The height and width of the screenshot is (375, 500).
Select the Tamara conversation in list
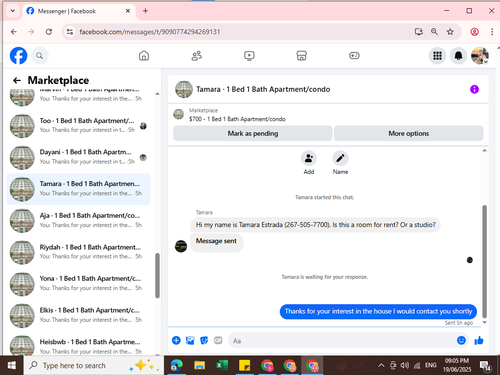point(78,189)
